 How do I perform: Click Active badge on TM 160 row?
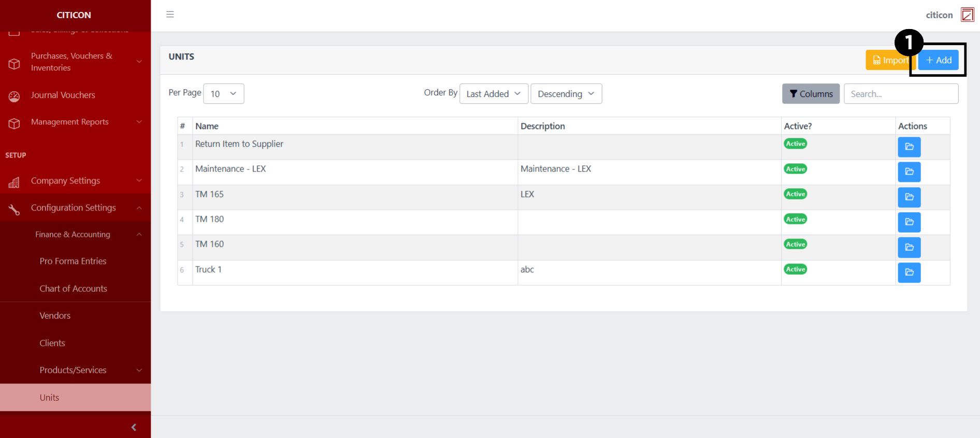(x=795, y=244)
